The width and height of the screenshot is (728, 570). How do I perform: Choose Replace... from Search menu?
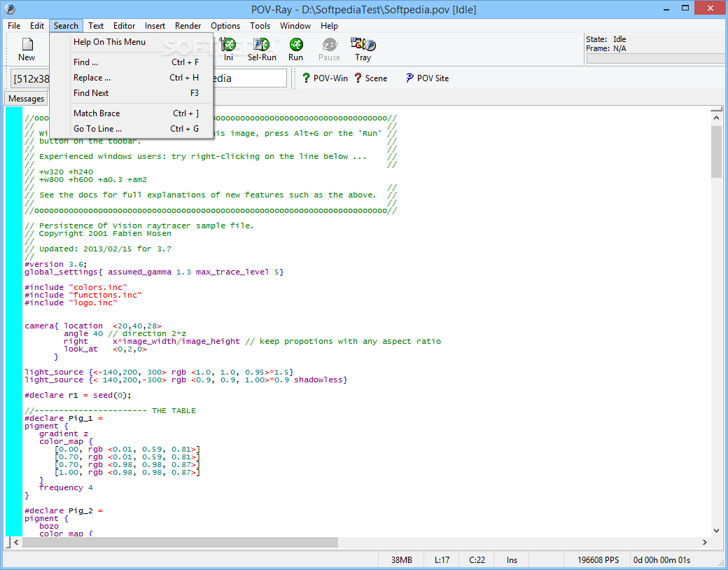point(132,78)
